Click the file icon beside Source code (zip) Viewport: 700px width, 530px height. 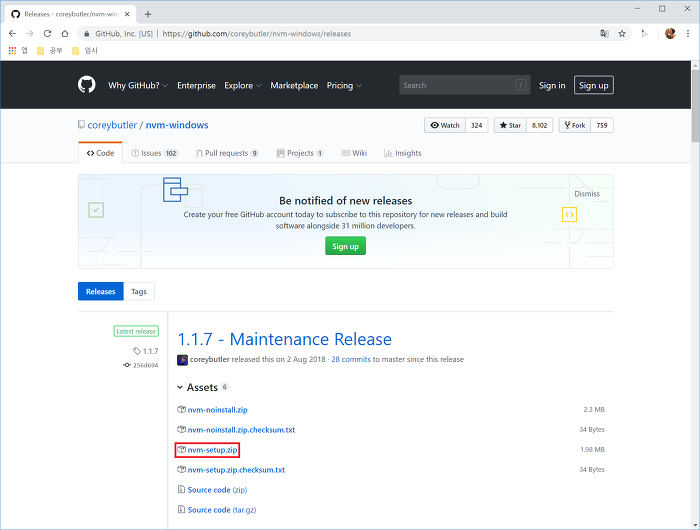(x=181, y=489)
